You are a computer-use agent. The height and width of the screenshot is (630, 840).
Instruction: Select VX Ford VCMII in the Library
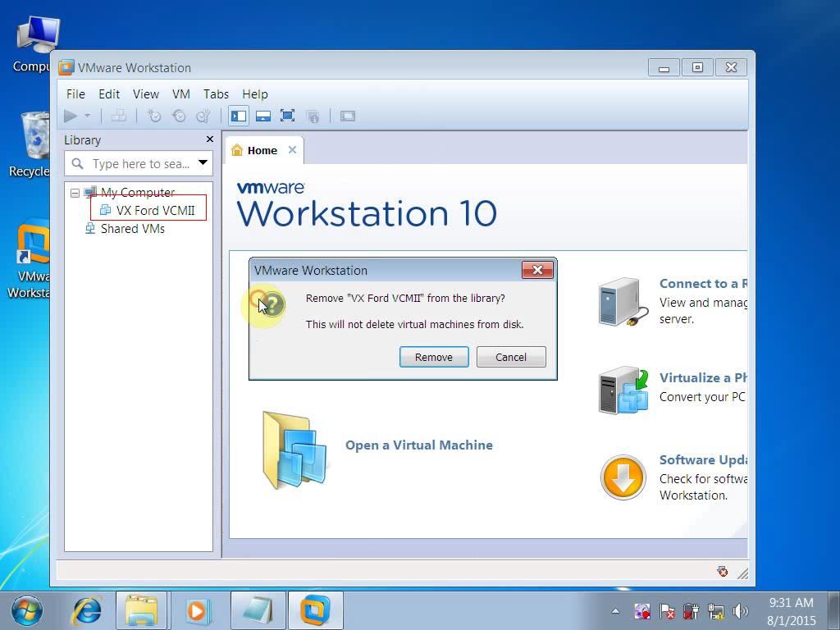pyautogui.click(x=155, y=211)
